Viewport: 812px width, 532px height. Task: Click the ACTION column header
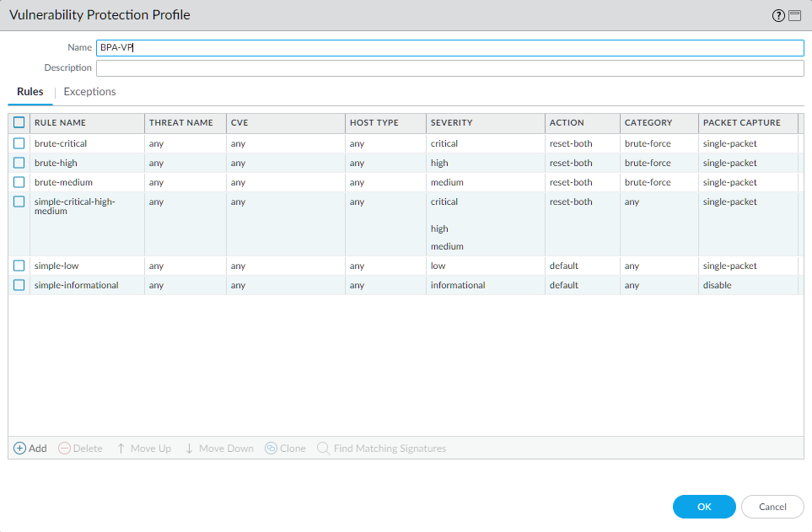[583, 123]
